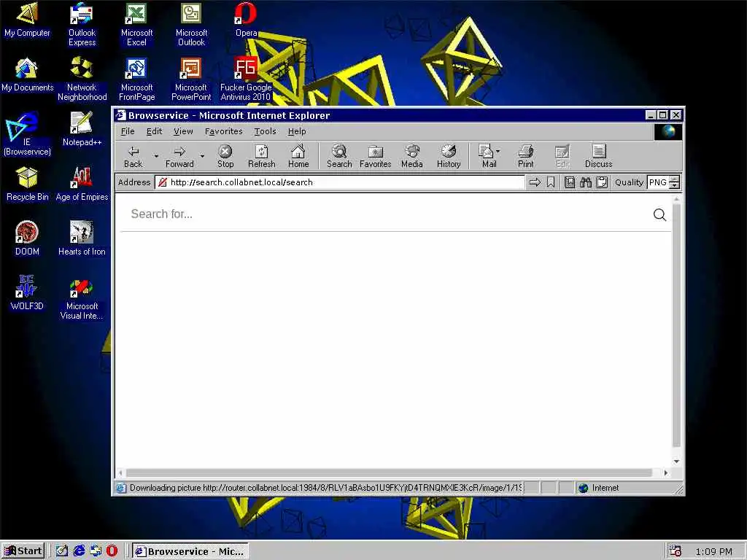Click the address bar URL field
Screen dimensions: 747x560
340,182
